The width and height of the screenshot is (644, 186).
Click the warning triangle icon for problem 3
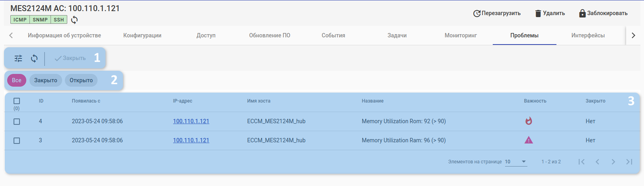529,140
